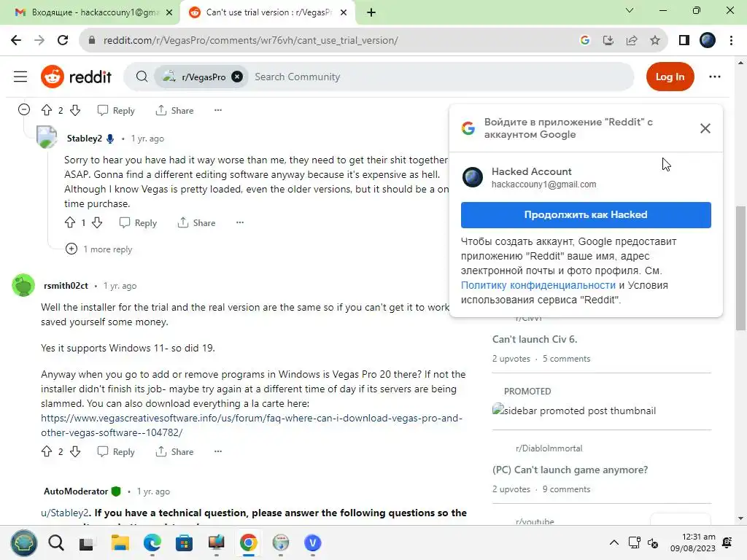The height and width of the screenshot is (560, 747).
Task: Open Stabley2's avatar profile
Action: (47, 137)
